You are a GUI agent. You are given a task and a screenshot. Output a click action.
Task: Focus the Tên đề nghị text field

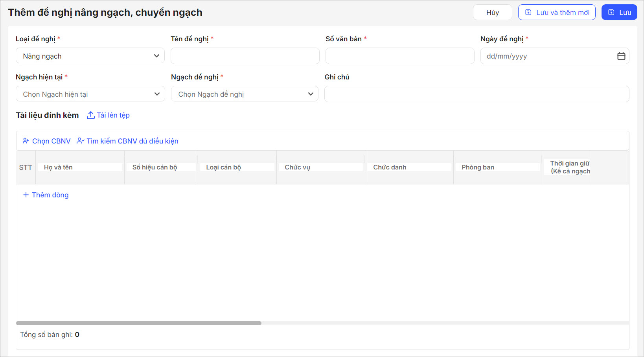click(x=245, y=56)
